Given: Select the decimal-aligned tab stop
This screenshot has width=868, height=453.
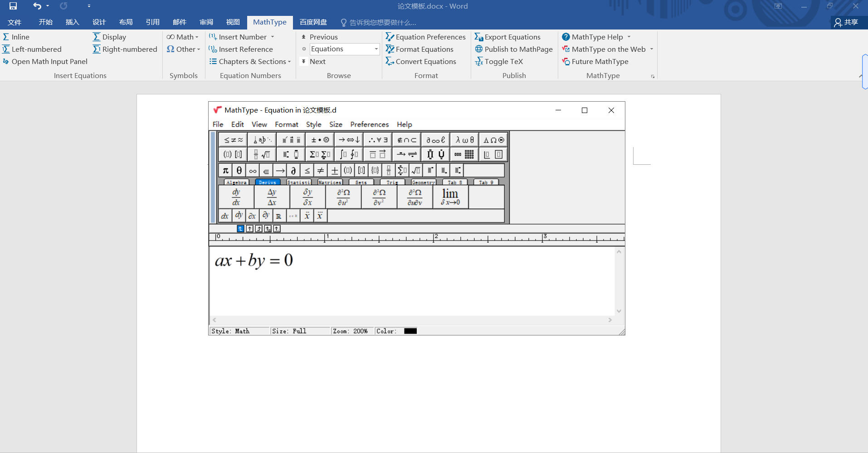Looking at the screenshot, I should [277, 229].
